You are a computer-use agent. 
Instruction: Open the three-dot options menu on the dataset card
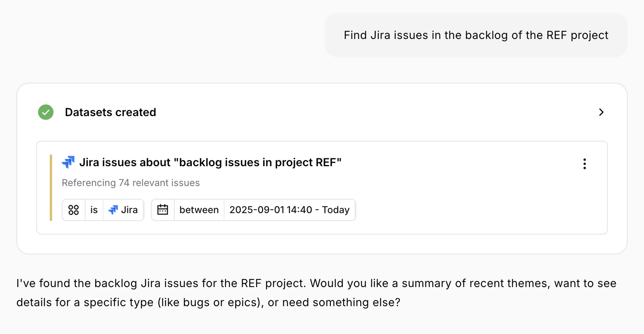[x=584, y=163]
